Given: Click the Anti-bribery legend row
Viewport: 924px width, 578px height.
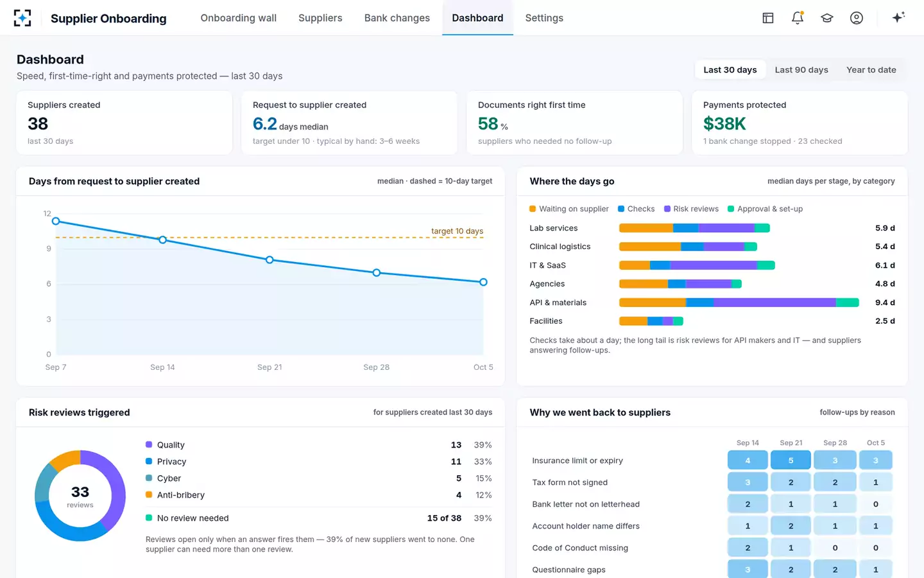Looking at the screenshot, I should click(x=318, y=495).
